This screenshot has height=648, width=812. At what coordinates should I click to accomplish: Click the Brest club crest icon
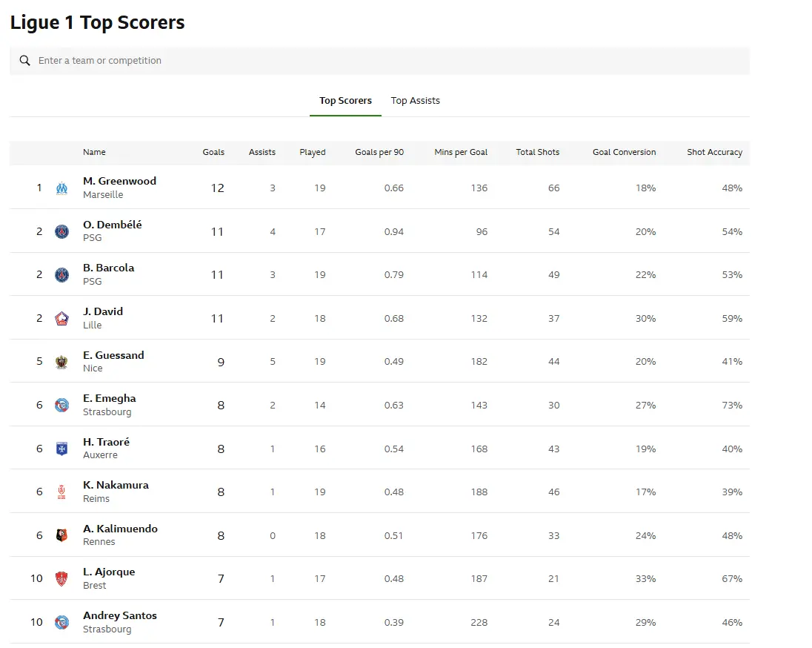click(61, 579)
